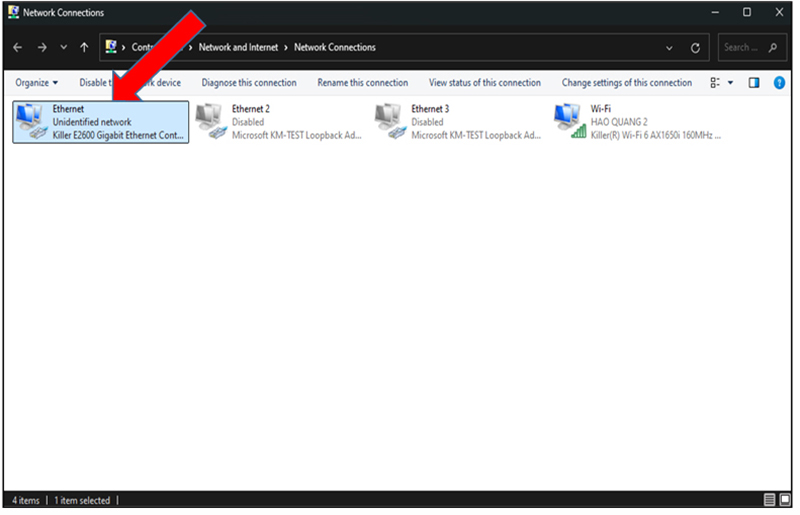Click the change view icon
Image resolution: width=800 pixels, height=515 pixels.
click(x=715, y=83)
